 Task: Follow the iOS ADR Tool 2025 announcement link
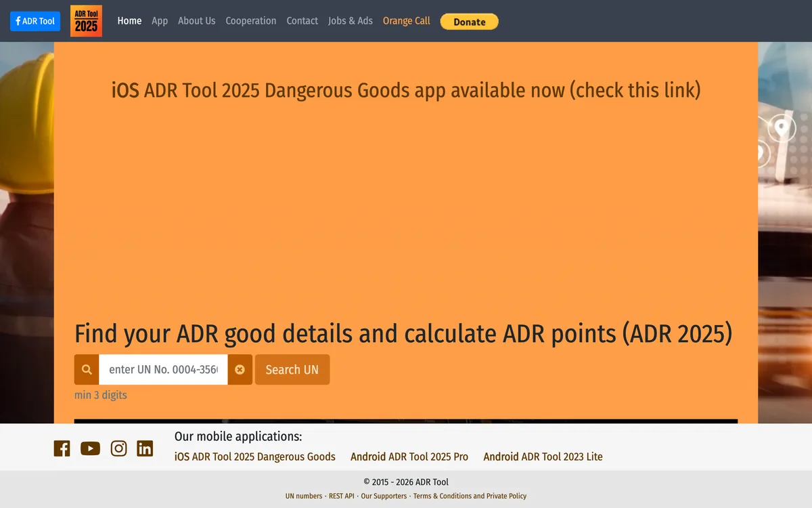click(x=406, y=89)
